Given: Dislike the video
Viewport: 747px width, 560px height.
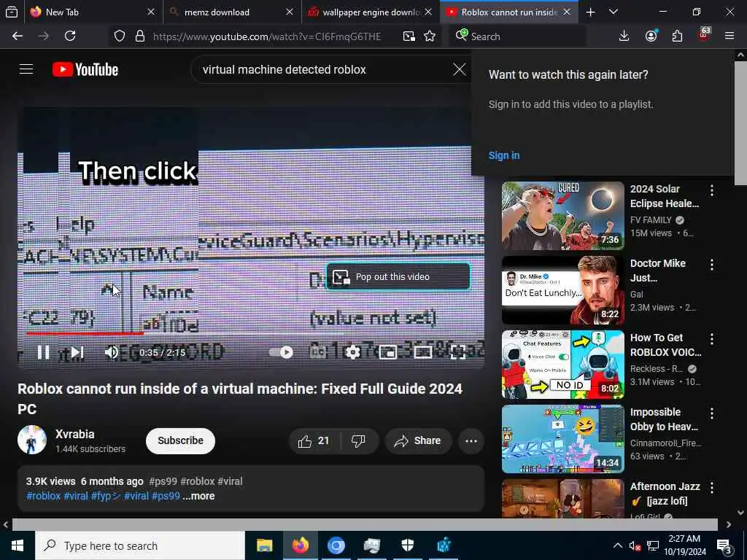Looking at the screenshot, I should point(359,441).
